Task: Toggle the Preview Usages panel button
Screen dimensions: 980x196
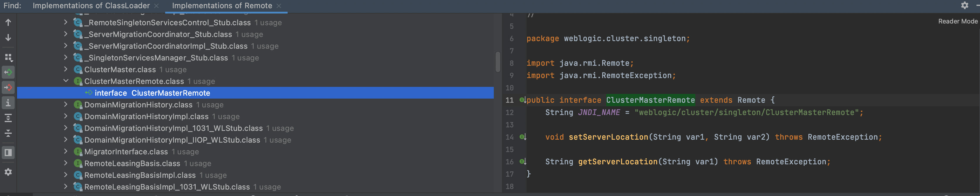Action: coord(8,153)
